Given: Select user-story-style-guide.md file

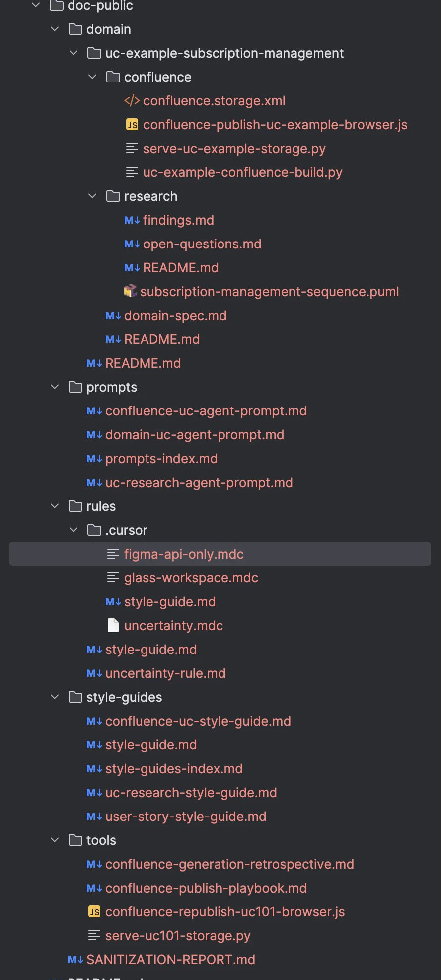Looking at the screenshot, I should point(186,817).
